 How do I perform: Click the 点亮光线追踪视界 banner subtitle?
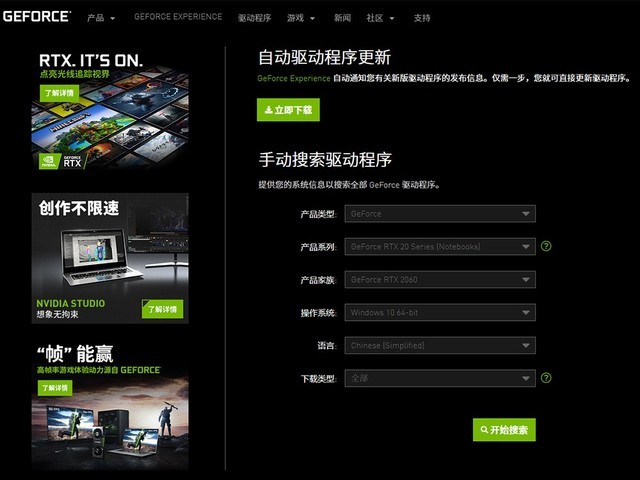pyautogui.click(x=75, y=74)
